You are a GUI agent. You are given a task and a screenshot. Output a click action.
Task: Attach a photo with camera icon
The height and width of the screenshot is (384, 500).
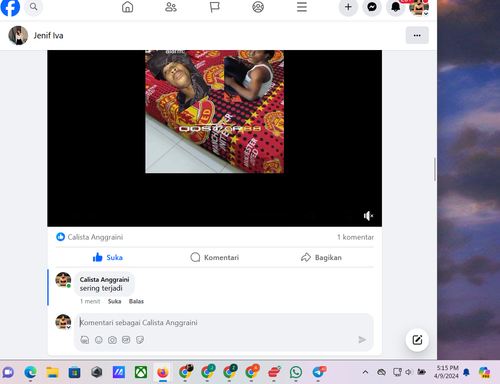click(x=112, y=340)
